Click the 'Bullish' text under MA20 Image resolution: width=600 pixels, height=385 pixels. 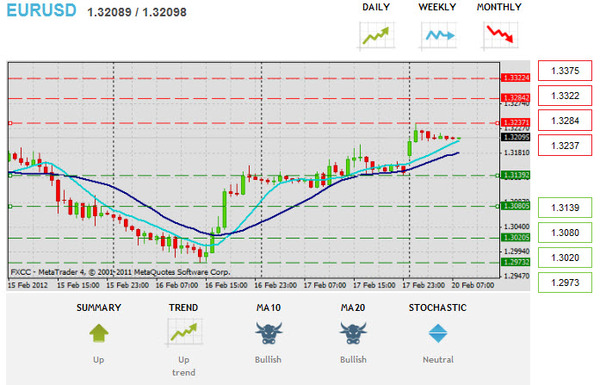click(353, 360)
